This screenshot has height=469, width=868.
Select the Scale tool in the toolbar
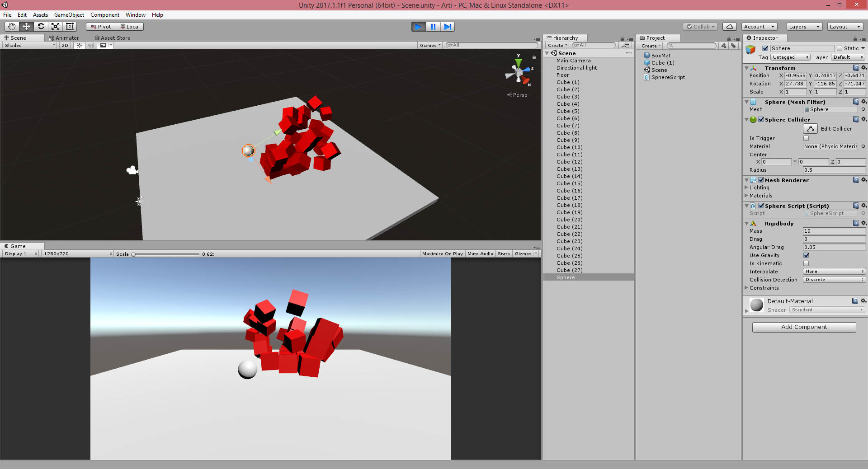tap(55, 27)
